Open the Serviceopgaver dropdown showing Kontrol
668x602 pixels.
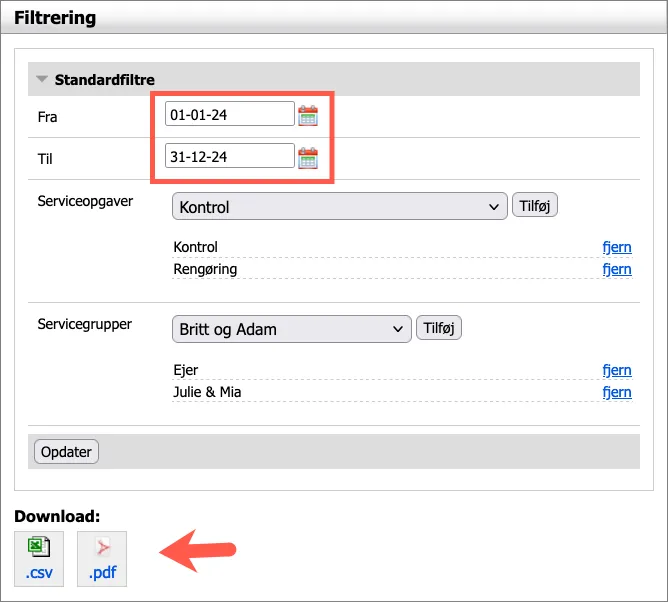pos(340,207)
